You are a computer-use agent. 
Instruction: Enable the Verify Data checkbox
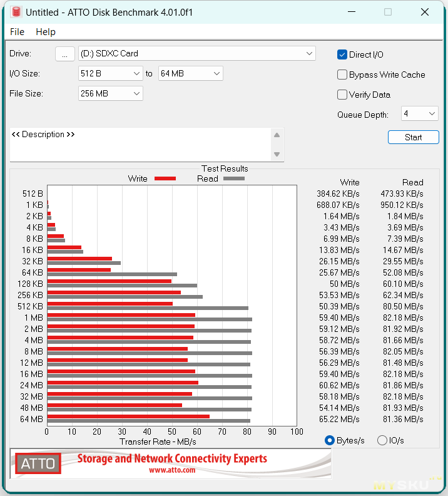pos(342,95)
